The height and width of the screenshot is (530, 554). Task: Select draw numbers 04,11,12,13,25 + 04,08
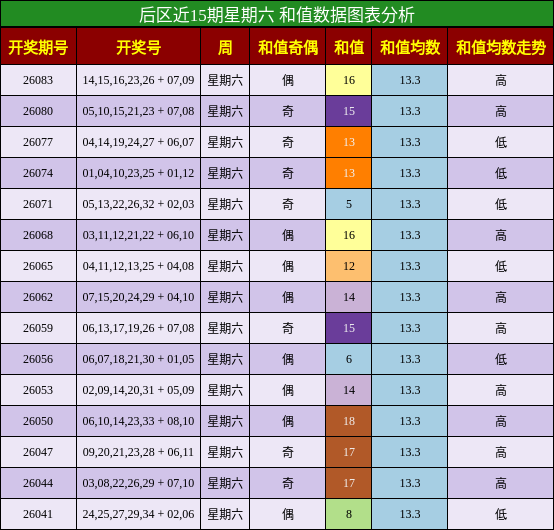pyautogui.click(x=138, y=266)
